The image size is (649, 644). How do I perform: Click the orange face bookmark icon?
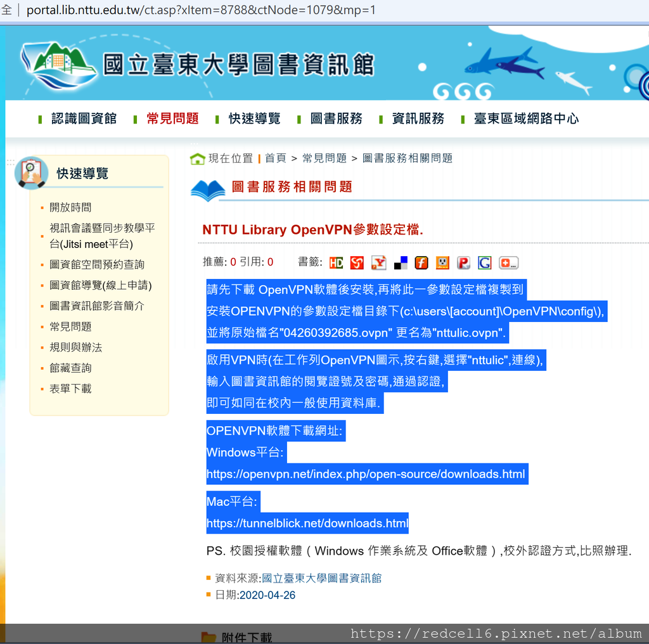tap(442, 263)
